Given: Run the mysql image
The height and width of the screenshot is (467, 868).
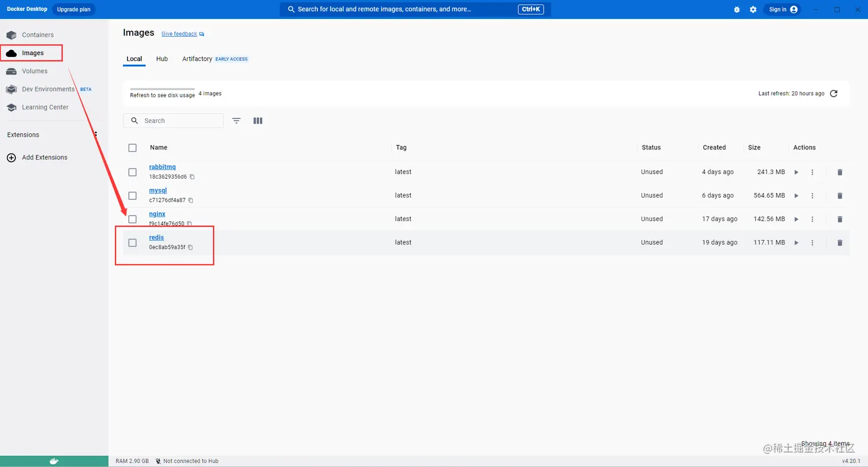Looking at the screenshot, I should [x=796, y=196].
